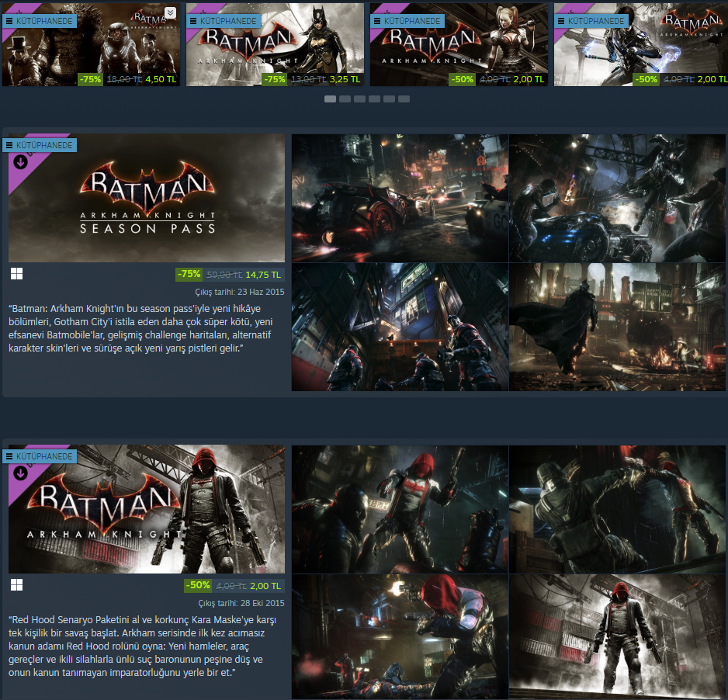The width and height of the screenshot is (728, 700).
Task: Click KÜTÜPHANEDE badge on the villains card
Action: [40, 21]
